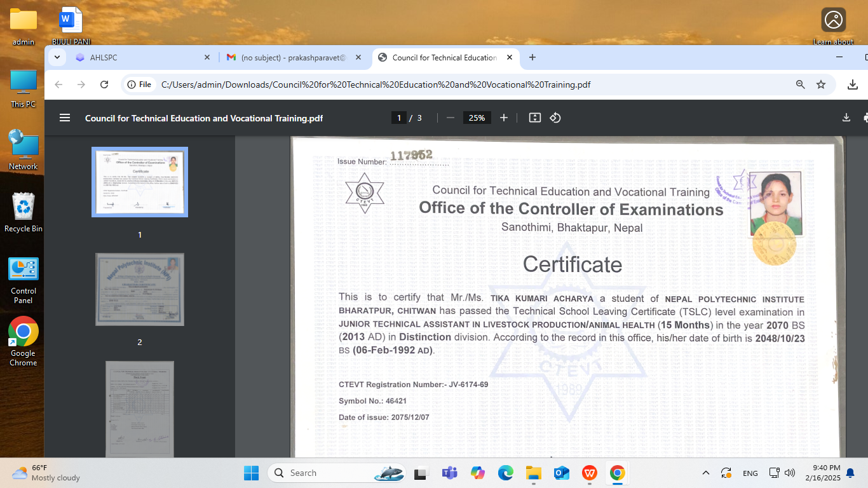Viewport: 868px width, 488px height.
Task: Reload the current Chrome page
Action: click(x=104, y=85)
